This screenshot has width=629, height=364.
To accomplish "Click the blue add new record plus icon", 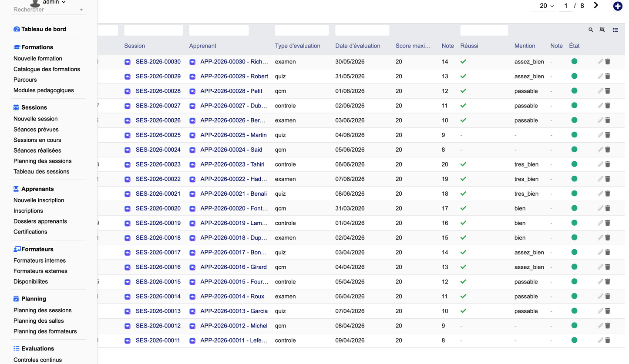I will click(617, 6).
